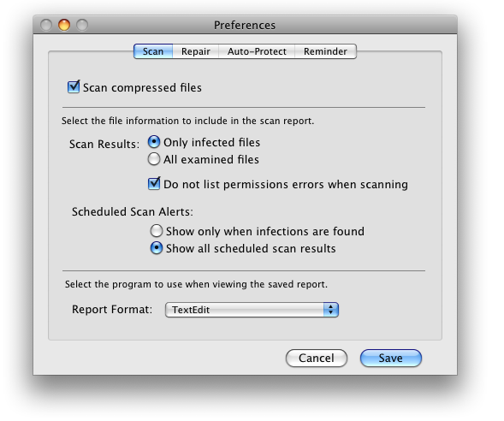This screenshot has width=504, height=421.
Task: Click the Scheduled Scan Alerts label
Action: click(x=133, y=212)
